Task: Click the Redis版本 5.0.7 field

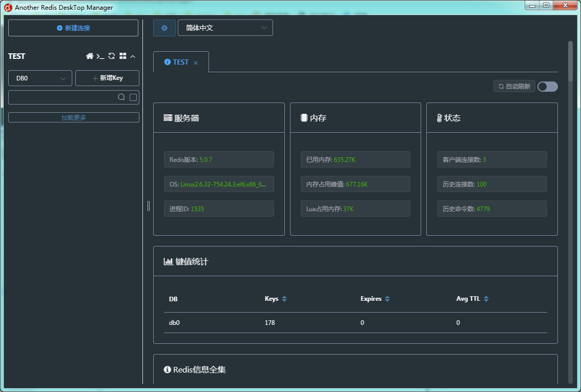Action: point(219,159)
